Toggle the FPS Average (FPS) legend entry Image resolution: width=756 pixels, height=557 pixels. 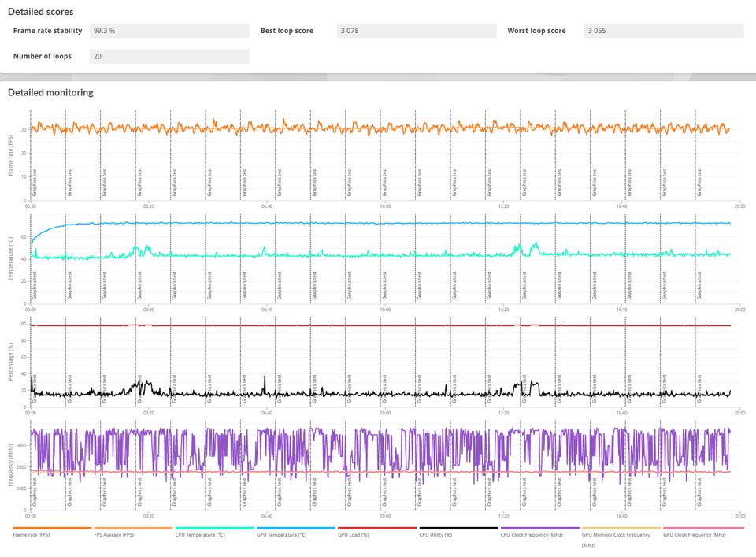pos(133,529)
